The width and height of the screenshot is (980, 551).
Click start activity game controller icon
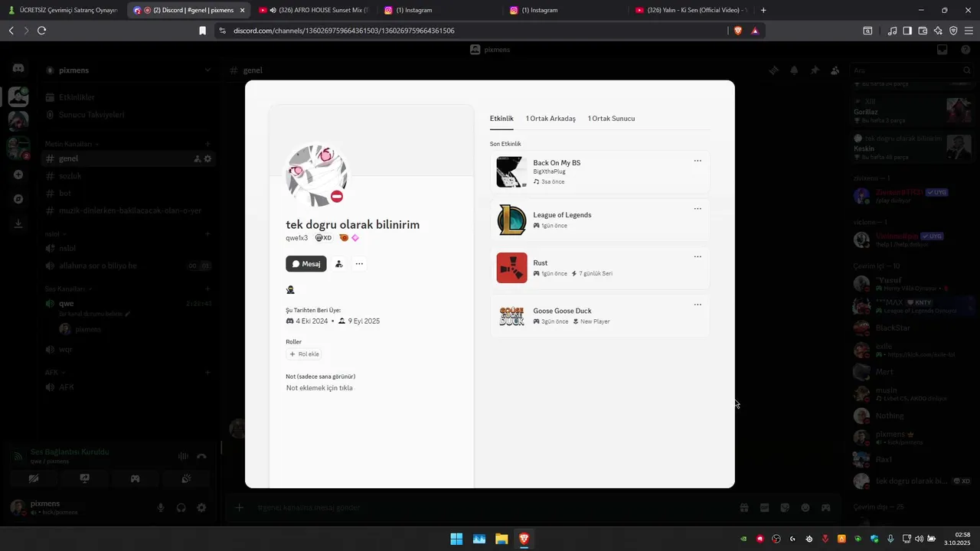(x=135, y=479)
